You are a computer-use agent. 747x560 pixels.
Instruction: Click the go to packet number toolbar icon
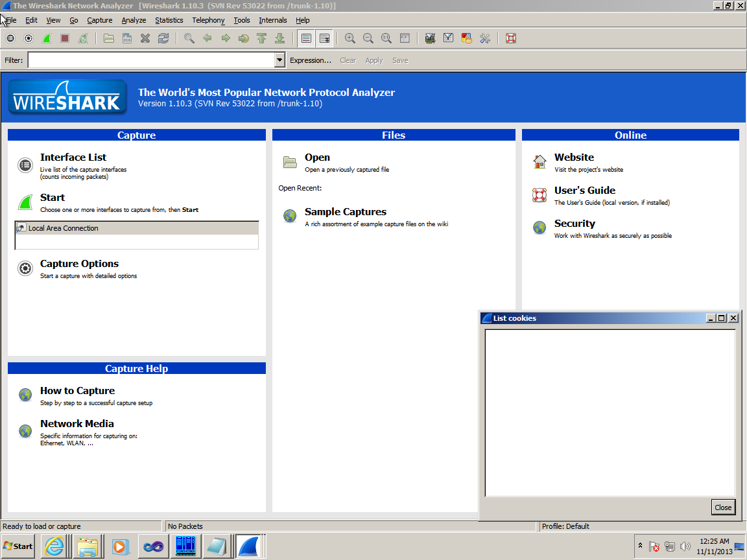(243, 39)
